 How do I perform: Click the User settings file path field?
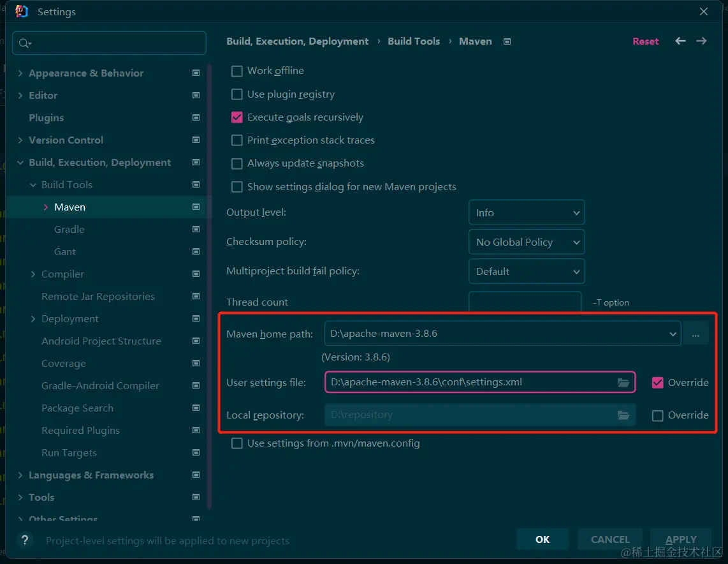[x=479, y=382]
